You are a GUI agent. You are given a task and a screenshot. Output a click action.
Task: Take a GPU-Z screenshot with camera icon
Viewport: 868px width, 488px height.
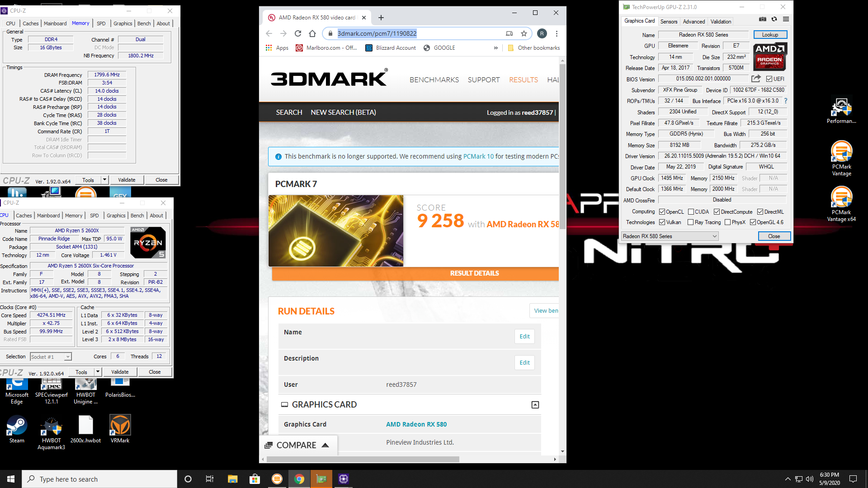tap(763, 19)
